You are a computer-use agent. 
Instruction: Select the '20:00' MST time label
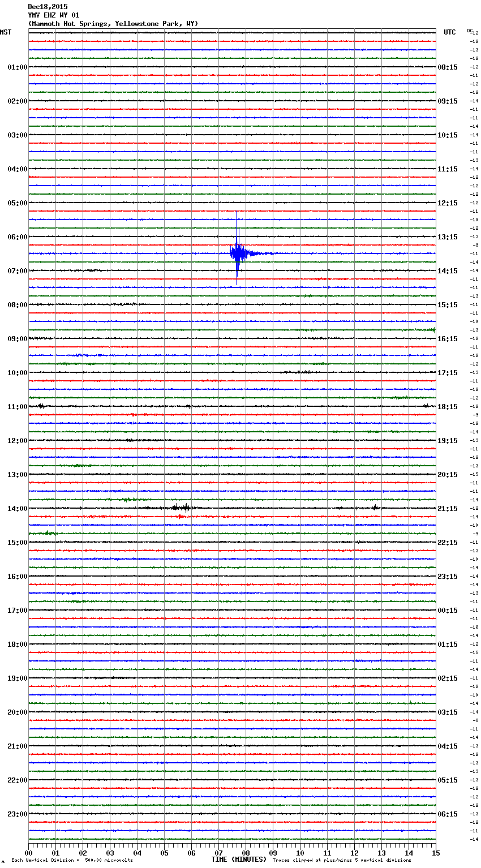18,712
